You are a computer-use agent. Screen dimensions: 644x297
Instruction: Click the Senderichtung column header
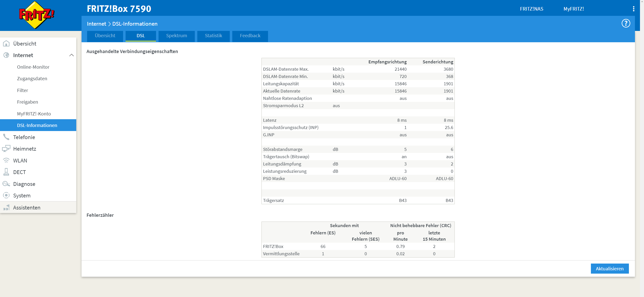438,62
